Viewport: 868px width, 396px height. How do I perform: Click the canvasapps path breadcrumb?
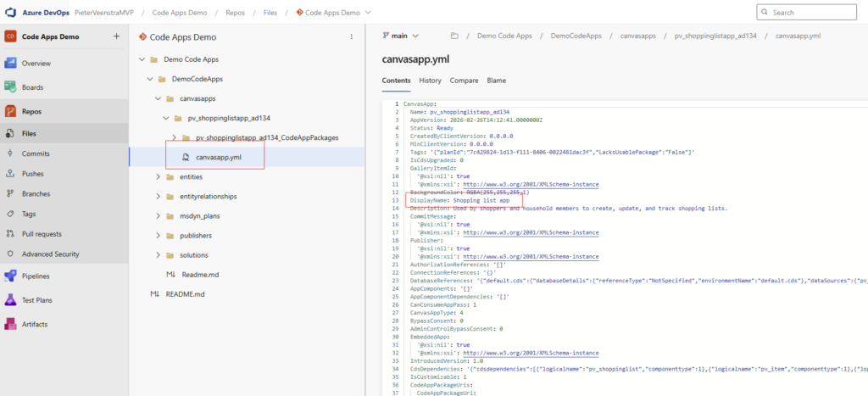637,36
